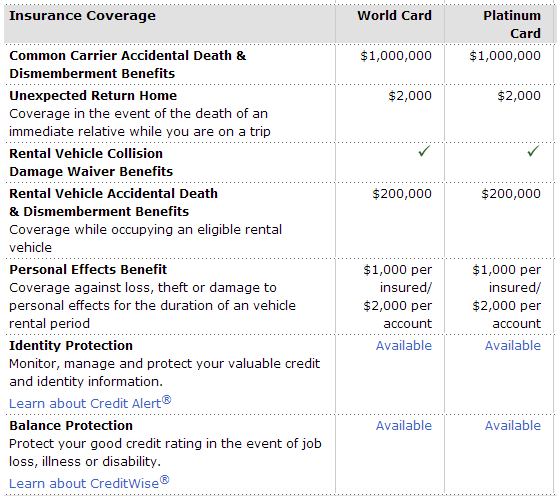Click World Card $2,000 Unexpected Return Home amount

tap(410, 96)
